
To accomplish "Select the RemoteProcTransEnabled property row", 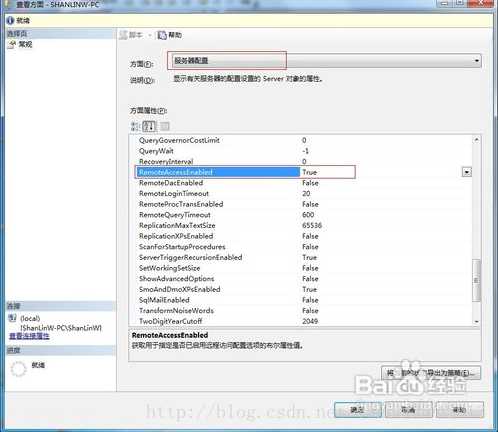I will [301, 204].
